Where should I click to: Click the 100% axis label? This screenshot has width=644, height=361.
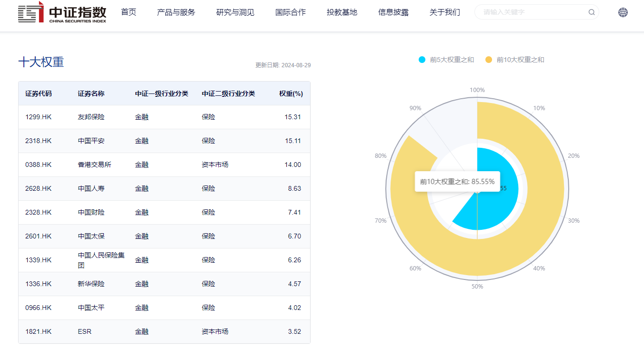coord(477,90)
